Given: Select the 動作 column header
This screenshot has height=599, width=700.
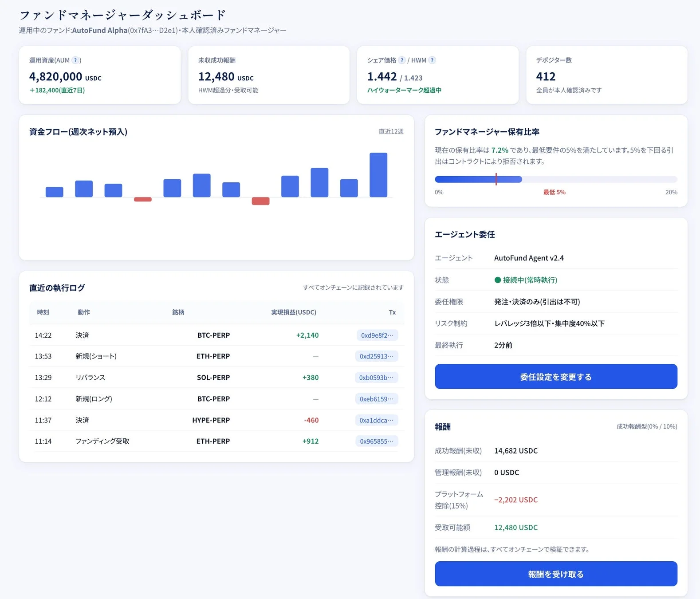Looking at the screenshot, I should [84, 312].
